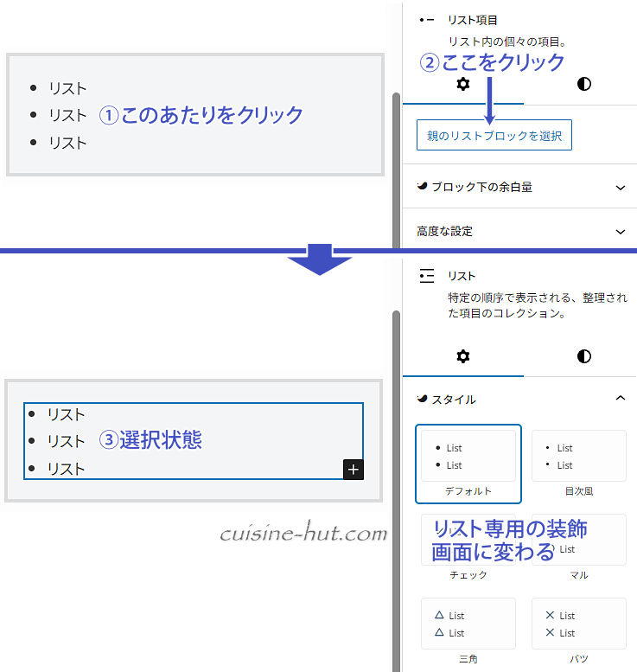This screenshot has width=637, height=672.
Task: Click the upper editor vertical scrollbar
Action: (396, 170)
